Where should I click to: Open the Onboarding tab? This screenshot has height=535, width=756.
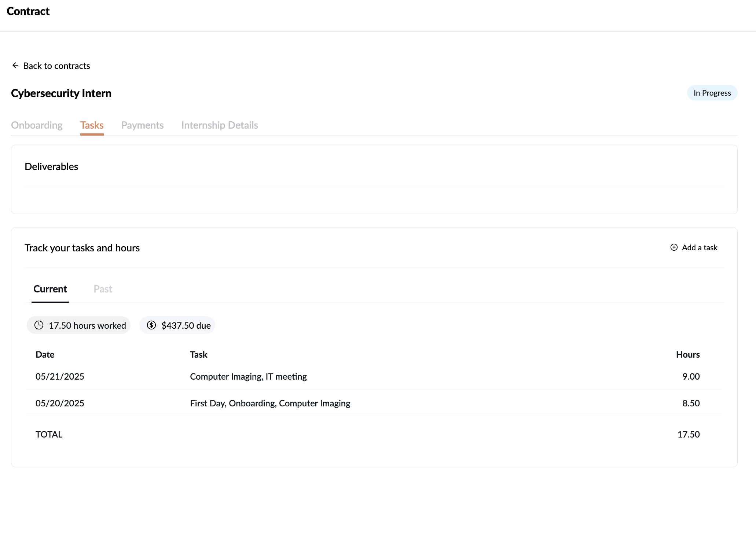[37, 125]
